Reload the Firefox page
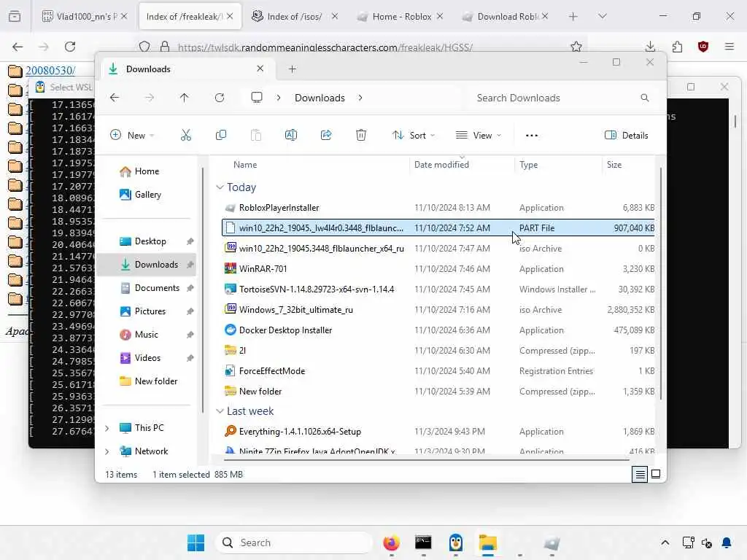Screen dimensions: 747x560 tap(70, 47)
